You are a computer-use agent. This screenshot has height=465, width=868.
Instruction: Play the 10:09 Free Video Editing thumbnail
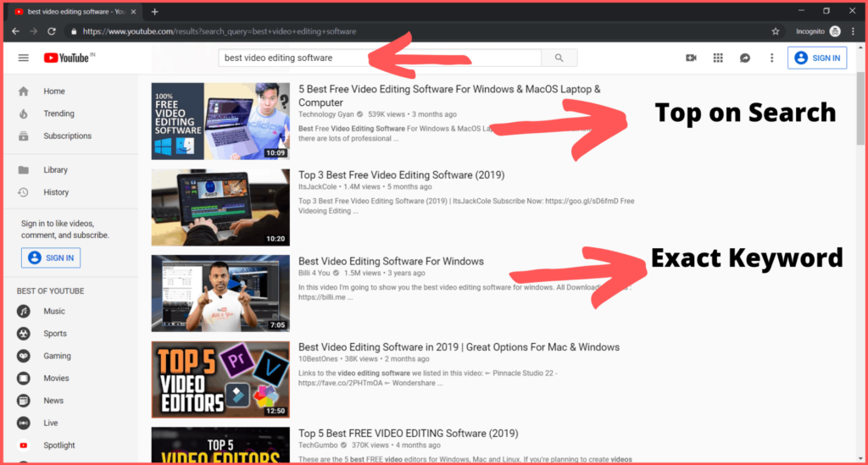(x=220, y=121)
